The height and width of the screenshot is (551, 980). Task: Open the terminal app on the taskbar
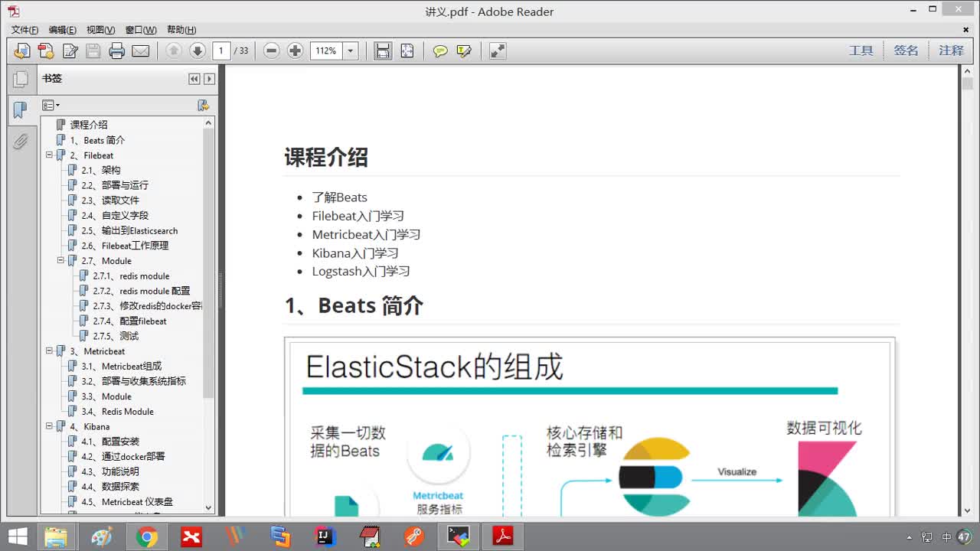click(x=459, y=537)
